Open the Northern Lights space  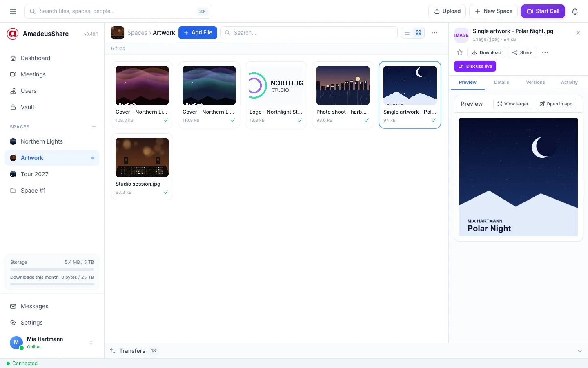[x=52, y=141]
